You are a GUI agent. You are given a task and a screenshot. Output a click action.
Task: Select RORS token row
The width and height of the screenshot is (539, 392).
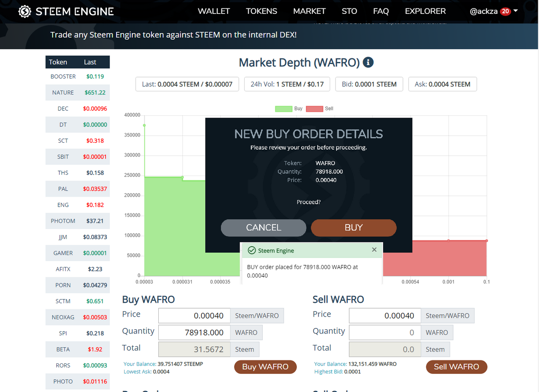coord(77,365)
